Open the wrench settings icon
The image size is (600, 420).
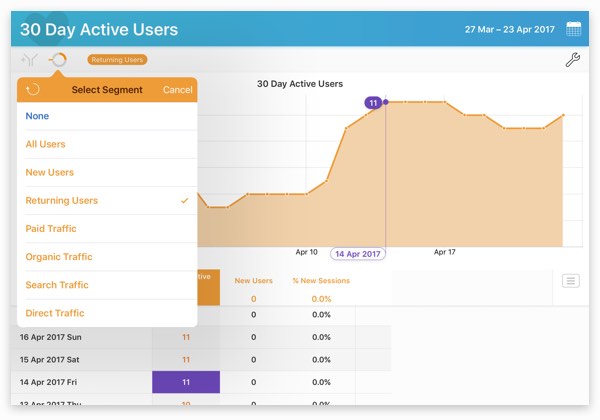click(573, 60)
